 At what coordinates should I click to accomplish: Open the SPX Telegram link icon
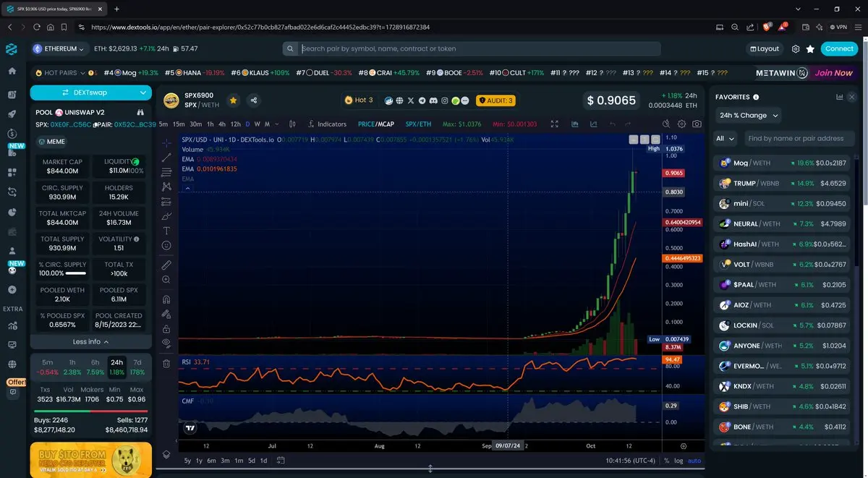click(422, 101)
